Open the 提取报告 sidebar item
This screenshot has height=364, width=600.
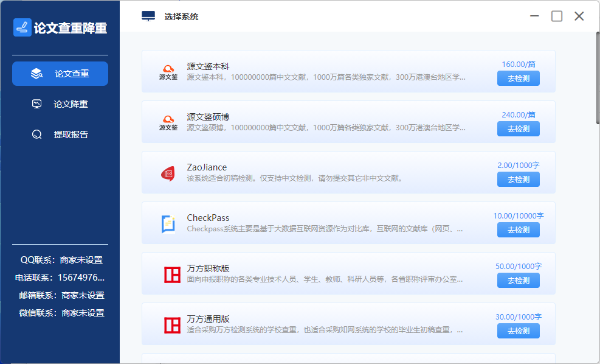pyautogui.click(x=60, y=134)
